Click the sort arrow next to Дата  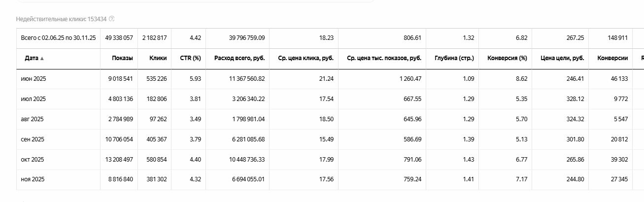pos(42,58)
